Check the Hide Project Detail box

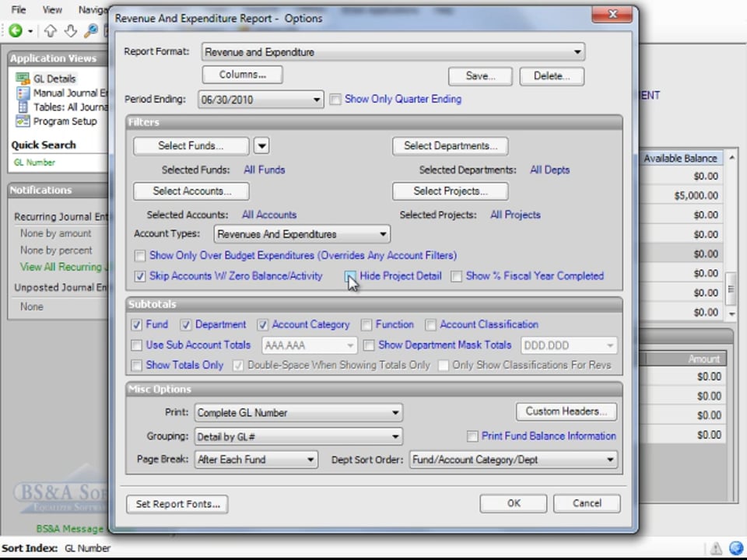click(350, 277)
